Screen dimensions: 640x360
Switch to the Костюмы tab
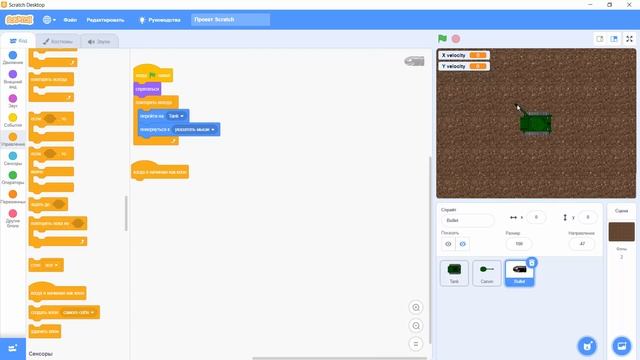point(58,41)
